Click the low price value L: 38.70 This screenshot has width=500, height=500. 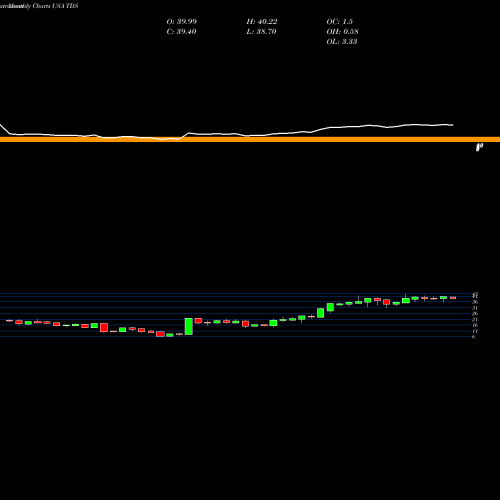(x=261, y=32)
